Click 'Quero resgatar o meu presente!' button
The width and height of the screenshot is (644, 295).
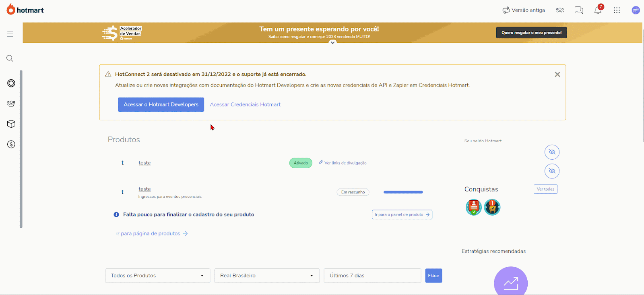click(531, 33)
